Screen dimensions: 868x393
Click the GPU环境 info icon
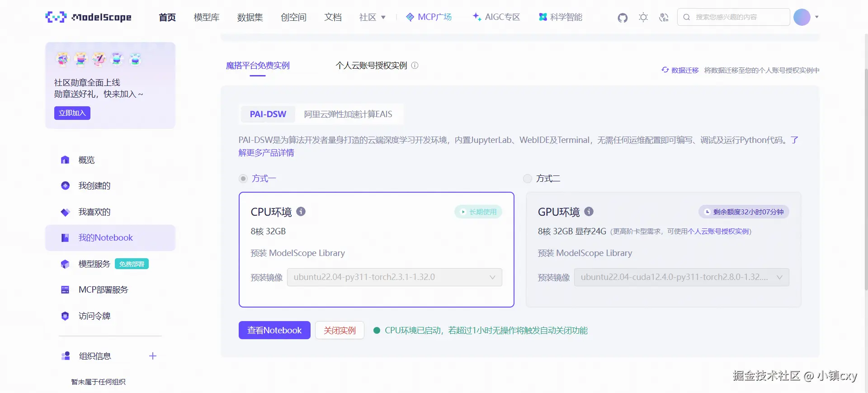[589, 211]
